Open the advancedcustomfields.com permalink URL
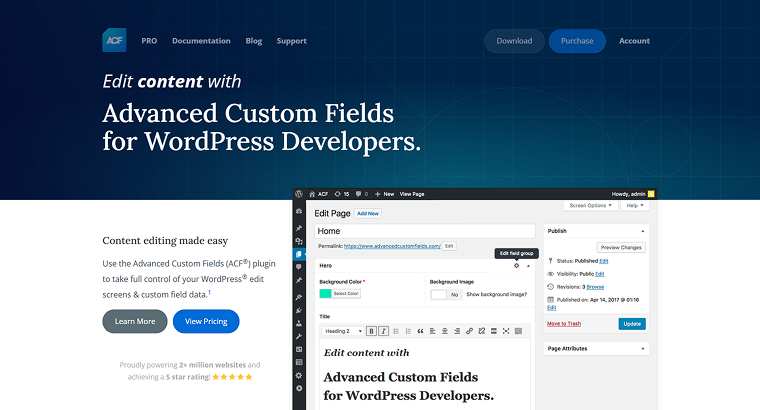 [x=392, y=246]
